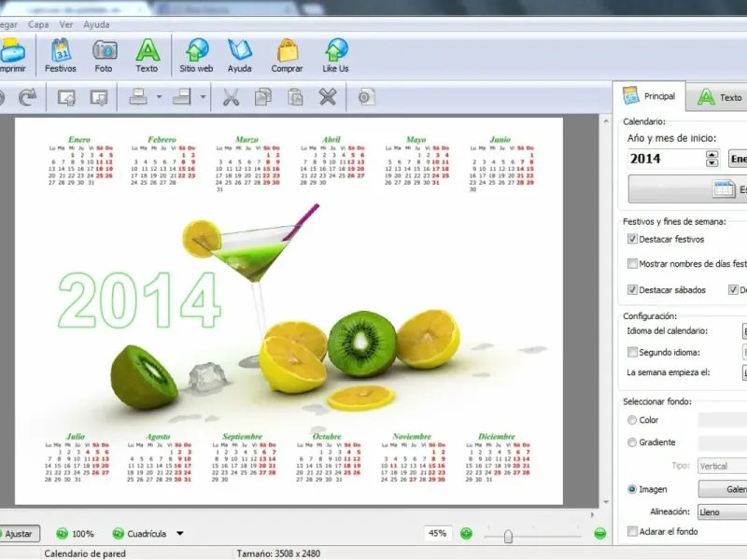This screenshot has width=747, height=560.
Task: Add a photo with the Foto tool
Action: click(x=104, y=56)
